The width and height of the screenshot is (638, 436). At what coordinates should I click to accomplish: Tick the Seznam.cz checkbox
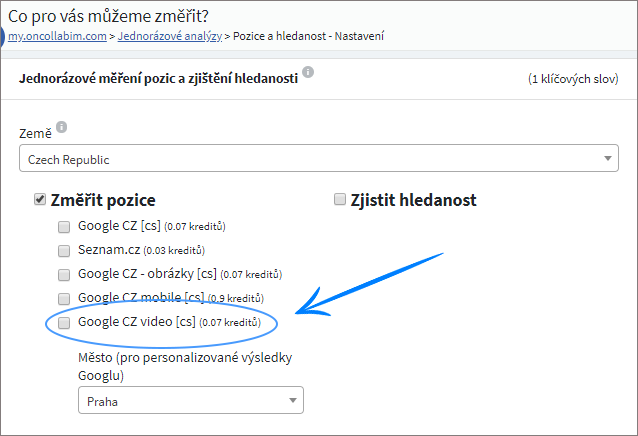64,251
